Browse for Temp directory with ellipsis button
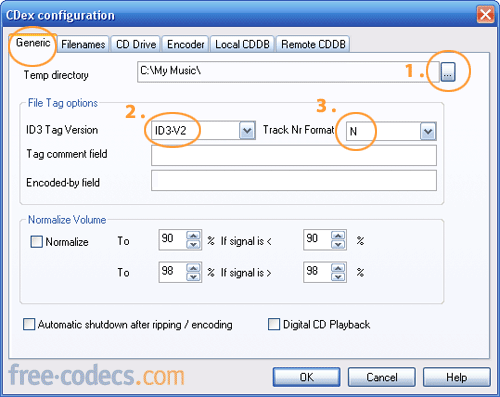Image resolution: width=500 pixels, height=397 pixels. (448, 72)
